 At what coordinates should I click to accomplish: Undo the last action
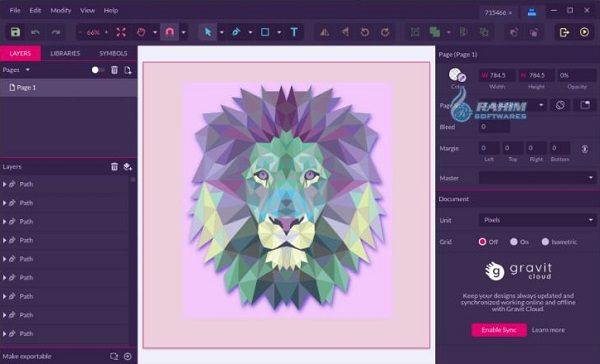point(35,33)
